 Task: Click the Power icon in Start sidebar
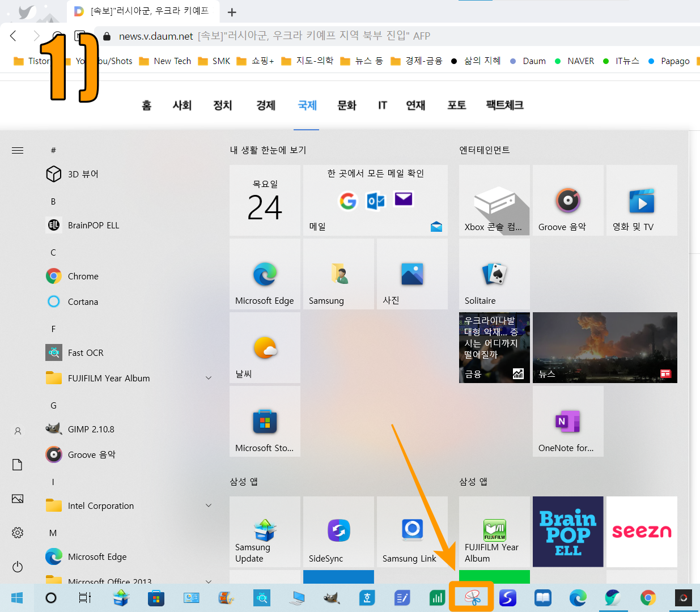pos(18,567)
